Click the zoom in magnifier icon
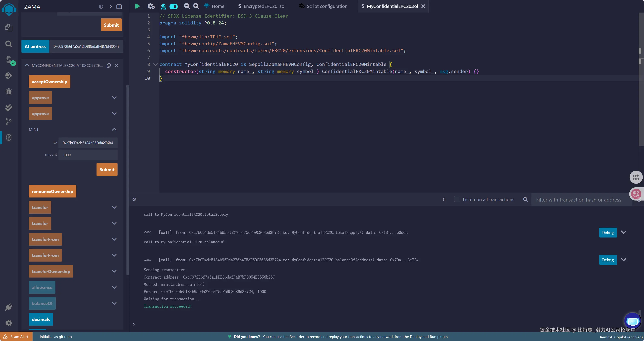This screenshot has height=341, width=644. pyautogui.click(x=196, y=6)
